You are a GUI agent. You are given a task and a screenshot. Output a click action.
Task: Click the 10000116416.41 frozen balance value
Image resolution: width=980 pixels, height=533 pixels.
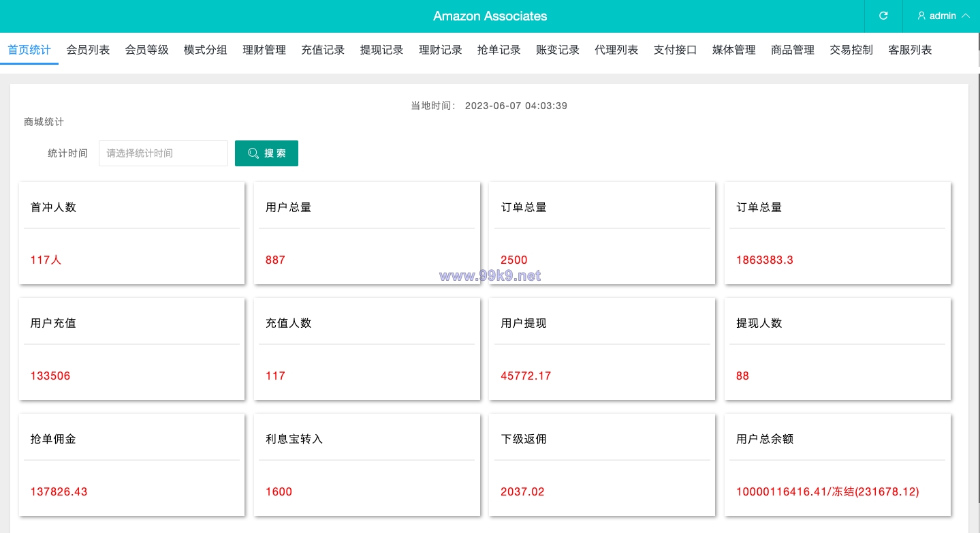tap(827, 491)
